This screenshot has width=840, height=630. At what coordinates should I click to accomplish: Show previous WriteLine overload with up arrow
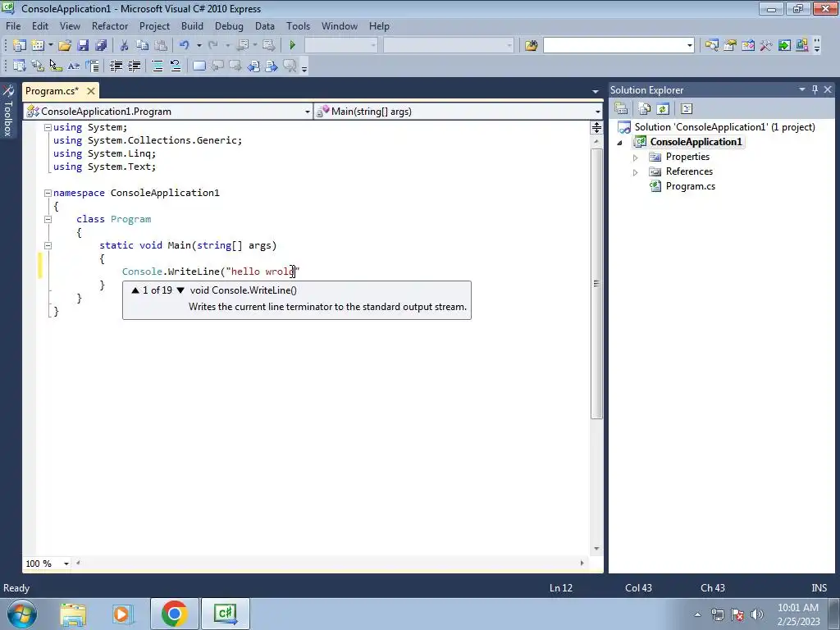pos(135,290)
